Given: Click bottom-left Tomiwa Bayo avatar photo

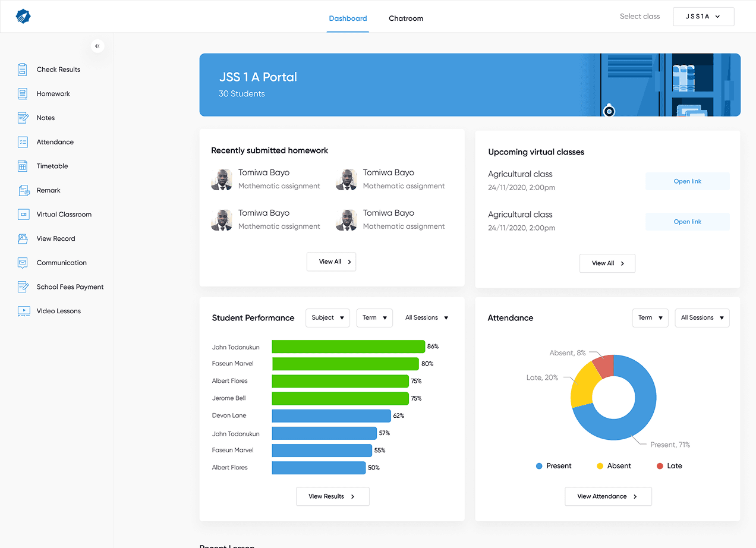Looking at the screenshot, I should [222, 220].
